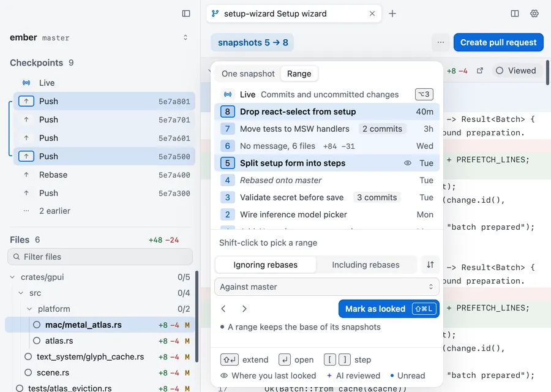Go to previous snapshot chevron
Image resolution: width=551 pixels, height=392 pixels.
pyautogui.click(x=223, y=309)
